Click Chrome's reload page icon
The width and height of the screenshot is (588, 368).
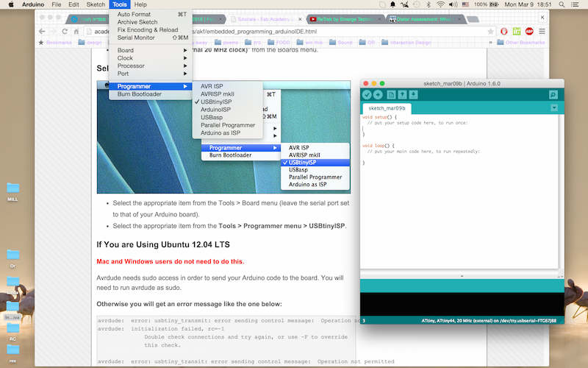point(65,32)
